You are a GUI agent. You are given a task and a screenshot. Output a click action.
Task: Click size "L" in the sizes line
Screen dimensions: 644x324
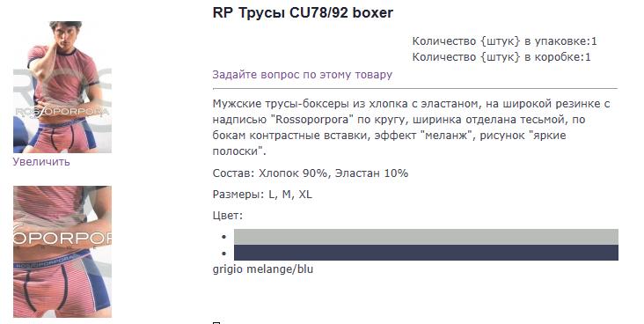(x=272, y=194)
